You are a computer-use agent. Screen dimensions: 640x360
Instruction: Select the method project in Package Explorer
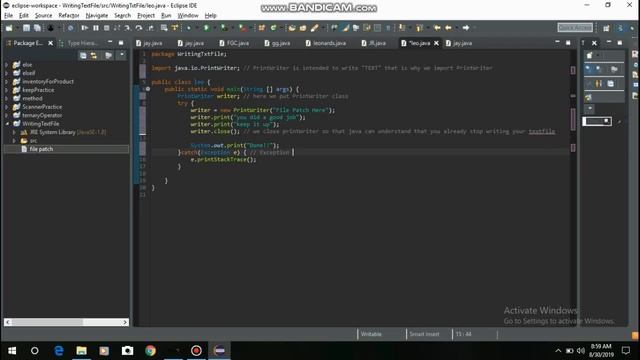[32, 98]
